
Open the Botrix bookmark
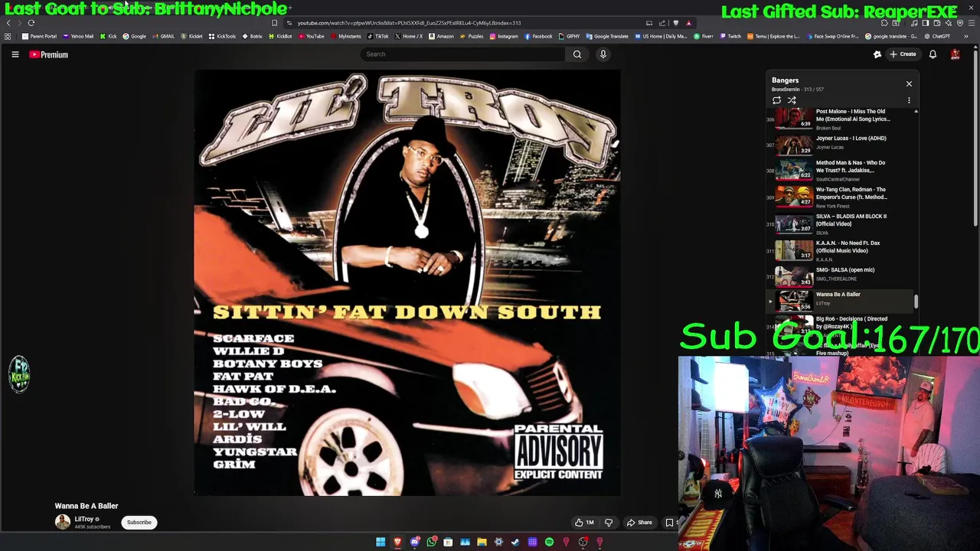[252, 36]
